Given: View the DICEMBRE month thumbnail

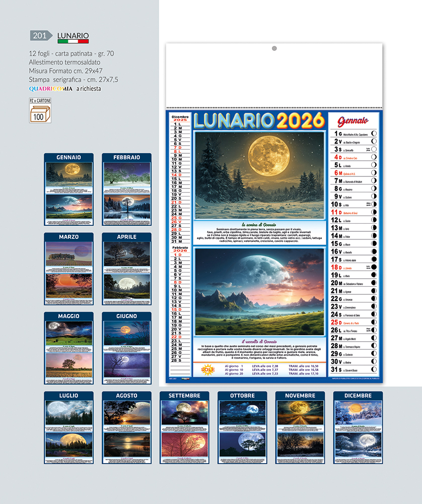Looking at the screenshot, I should [358, 427].
